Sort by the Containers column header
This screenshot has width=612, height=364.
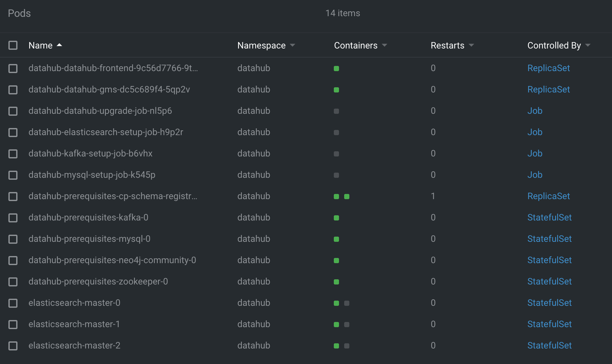click(360, 45)
